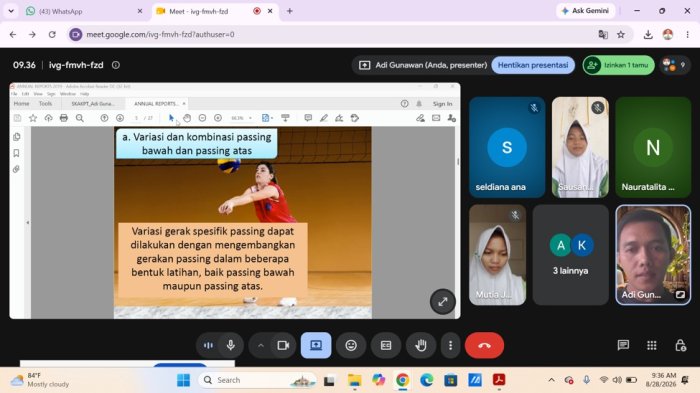Open Meet audio settings button
Image resolution: width=700 pixels, height=393 pixels.
click(208, 345)
